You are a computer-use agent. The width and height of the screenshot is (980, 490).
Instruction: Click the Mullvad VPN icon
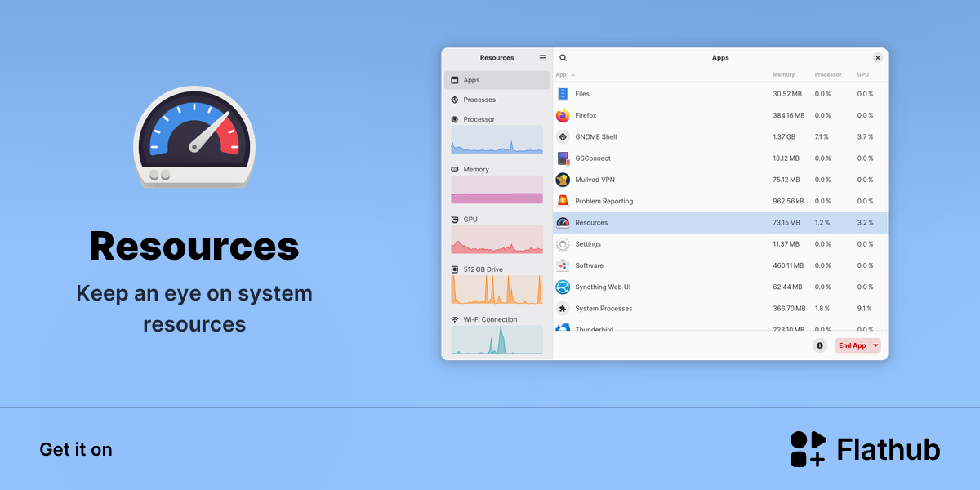tap(563, 180)
